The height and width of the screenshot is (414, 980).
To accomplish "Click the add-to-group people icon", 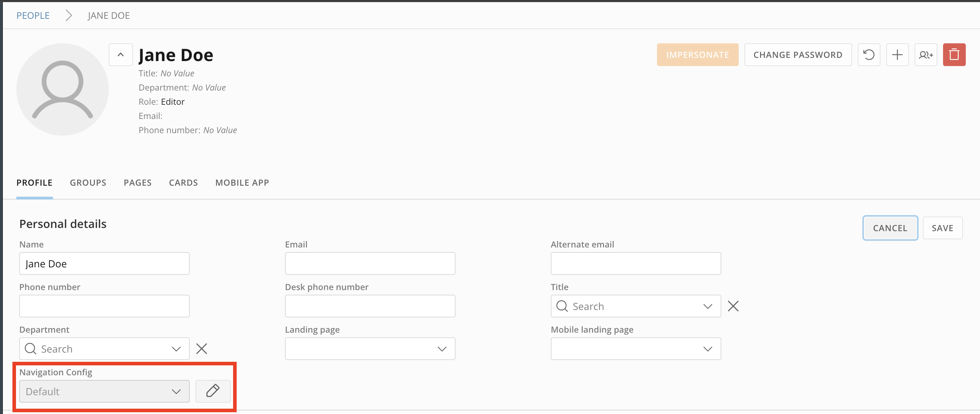I will click(x=926, y=55).
